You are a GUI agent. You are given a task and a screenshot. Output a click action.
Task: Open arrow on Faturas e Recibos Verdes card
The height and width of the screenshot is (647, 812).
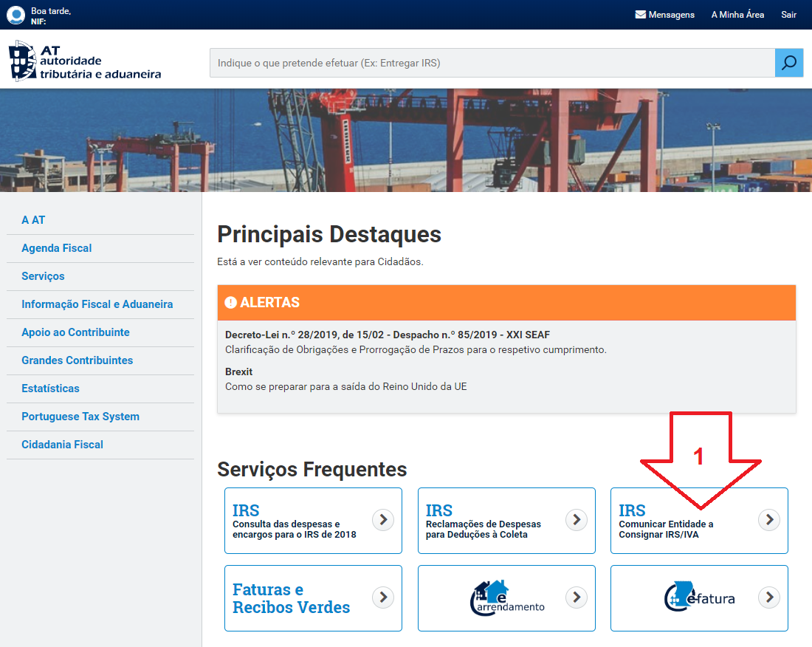tap(383, 598)
